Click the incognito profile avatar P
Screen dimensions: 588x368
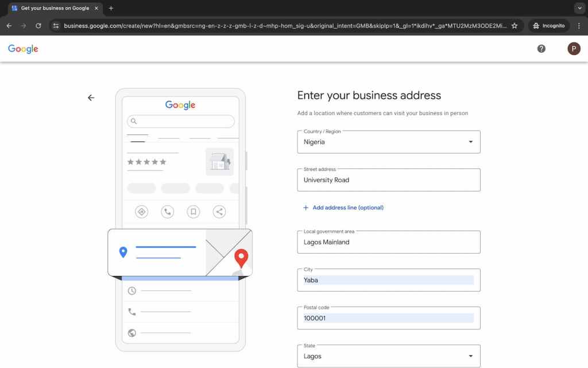574,48
